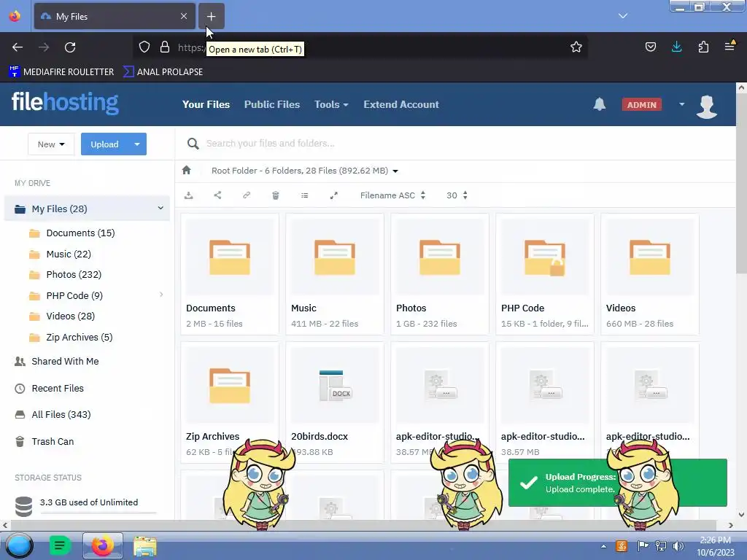Open Shared With Me

tap(65, 362)
